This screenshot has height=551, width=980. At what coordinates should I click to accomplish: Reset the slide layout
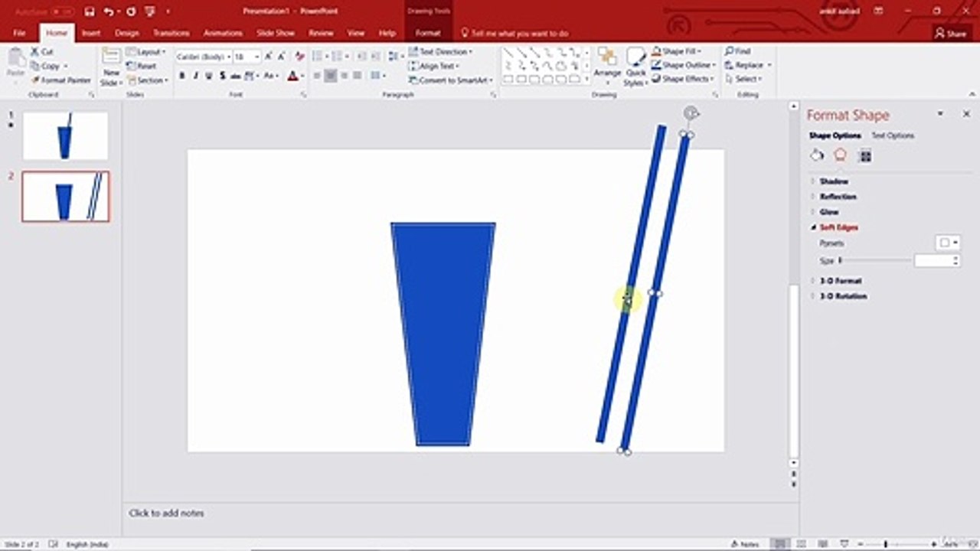coord(142,66)
